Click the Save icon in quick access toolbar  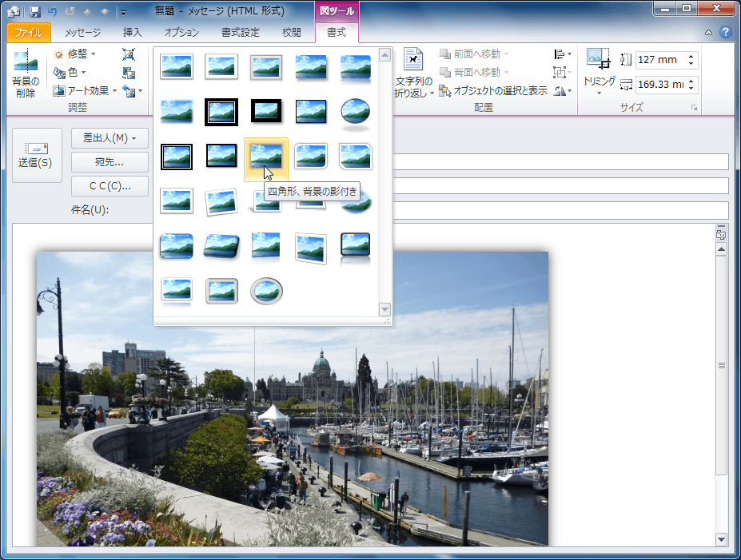[x=35, y=12]
